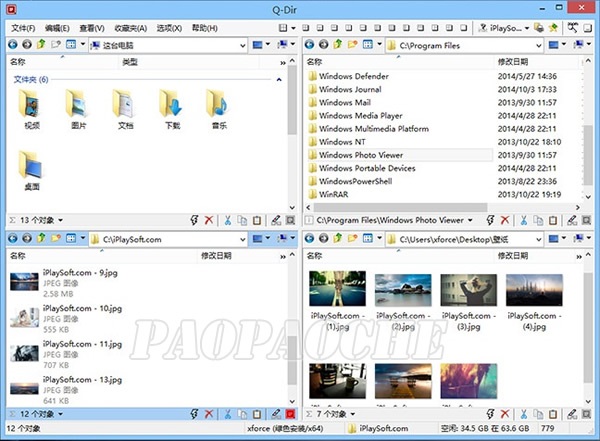Open the 视频 folder
Image resolution: width=600 pixels, height=441 pixels.
tap(31, 109)
